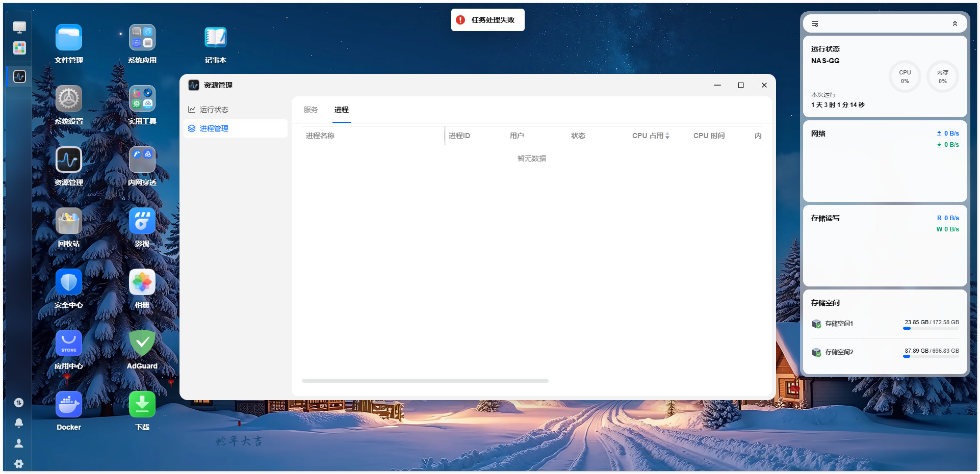Close the 资源管理 window
This screenshot has height=474, width=980.
pos(764,85)
